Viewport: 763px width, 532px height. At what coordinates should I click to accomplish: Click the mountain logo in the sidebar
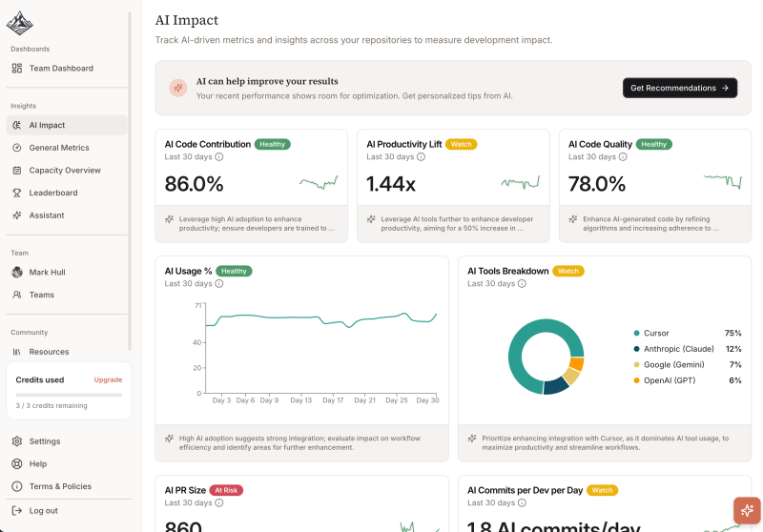click(19, 23)
